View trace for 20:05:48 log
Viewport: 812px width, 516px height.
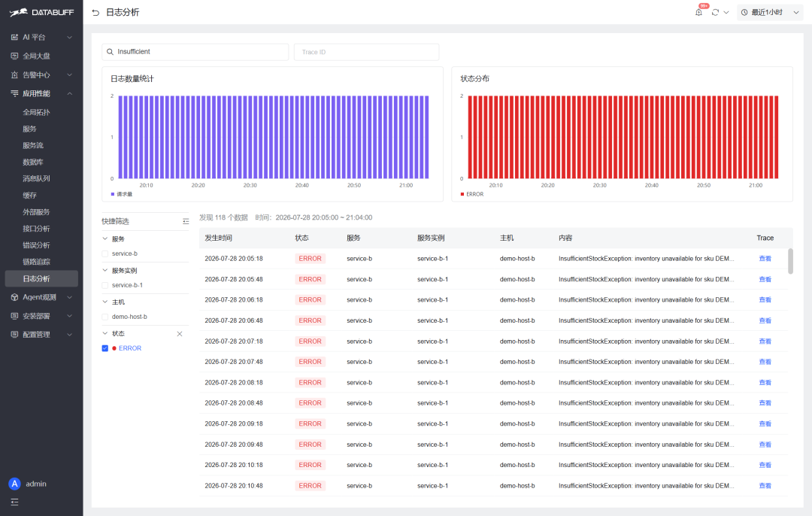point(765,279)
